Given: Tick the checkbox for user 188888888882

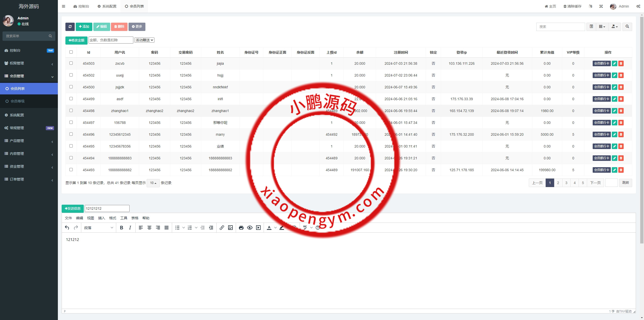Looking at the screenshot, I should [x=71, y=170].
